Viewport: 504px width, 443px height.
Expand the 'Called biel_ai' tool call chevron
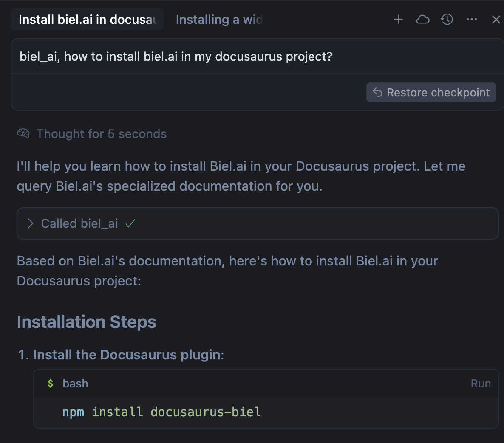tap(30, 223)
